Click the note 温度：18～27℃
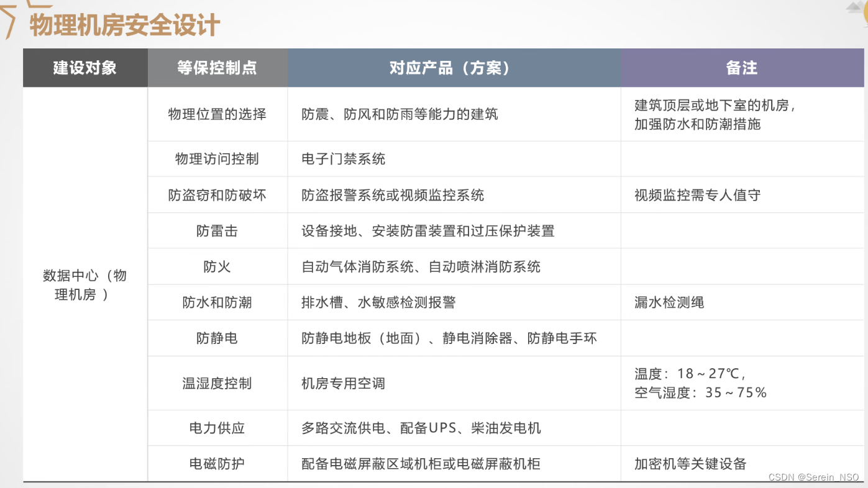This screenshot has width=868, height=488. [x=690, y=374]
